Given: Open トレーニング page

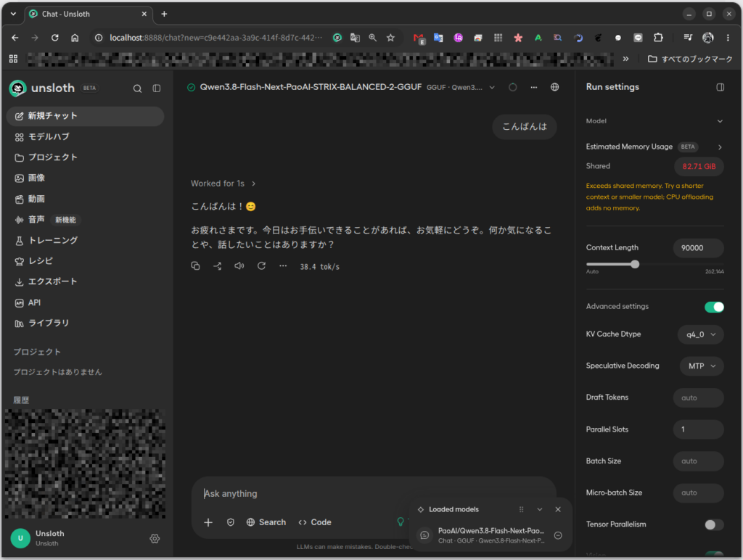Looking at the screenshot, I should (86, 240).
